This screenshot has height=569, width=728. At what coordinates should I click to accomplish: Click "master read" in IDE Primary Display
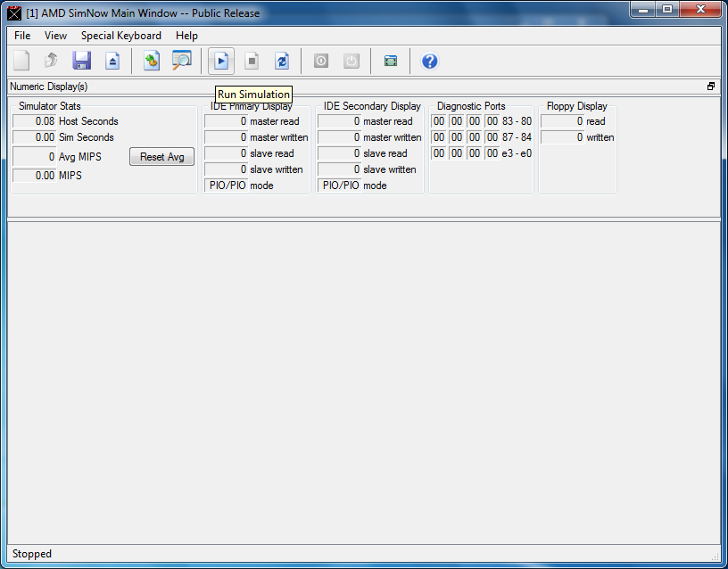(275, 121)
